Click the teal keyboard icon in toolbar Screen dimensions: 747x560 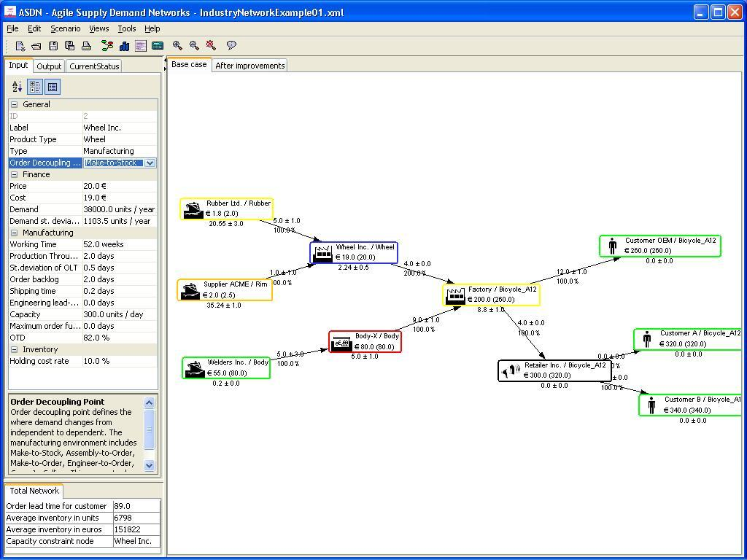[158, 46]
